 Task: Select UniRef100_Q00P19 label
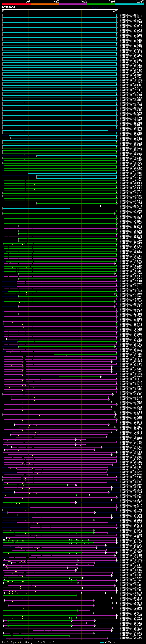pyautogui.click(x=131, y=53)
